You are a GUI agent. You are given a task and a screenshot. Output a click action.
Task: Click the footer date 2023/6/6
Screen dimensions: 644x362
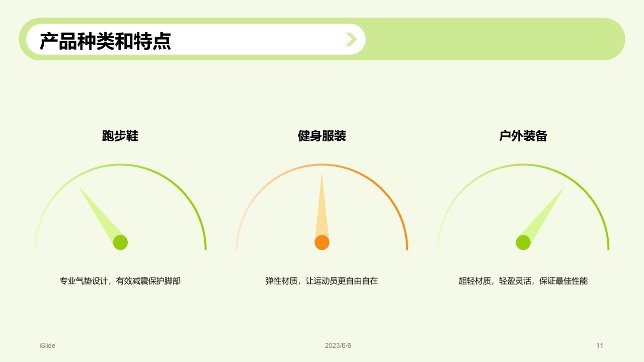[x=338, y=345]
